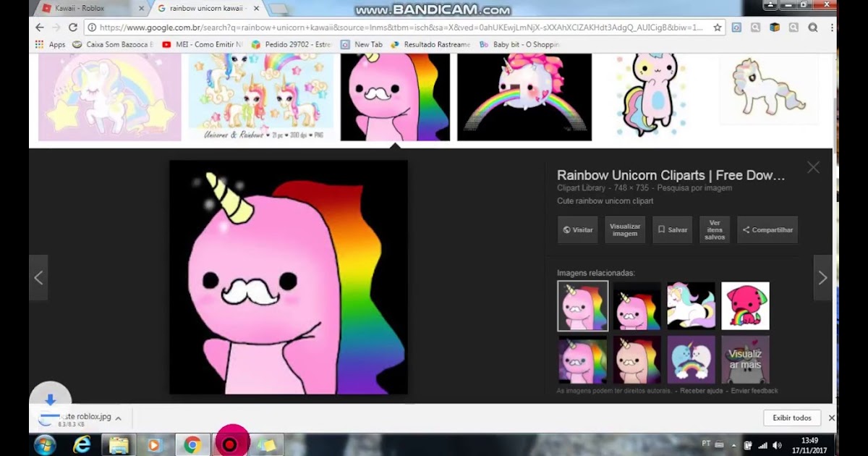Switch to Google Chrome taskbar icon

click(x=192, y=445)
